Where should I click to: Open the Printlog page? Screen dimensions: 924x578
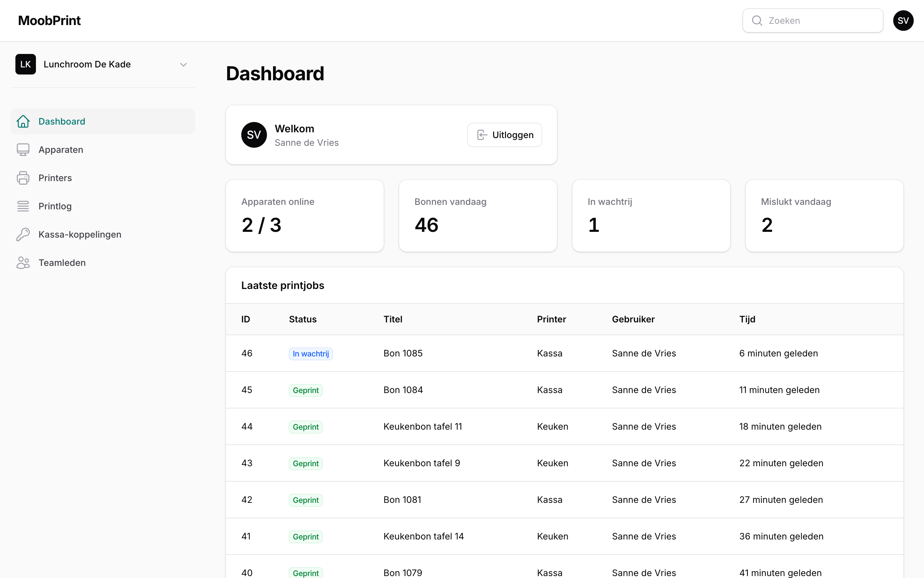click(x=102, y=206)
